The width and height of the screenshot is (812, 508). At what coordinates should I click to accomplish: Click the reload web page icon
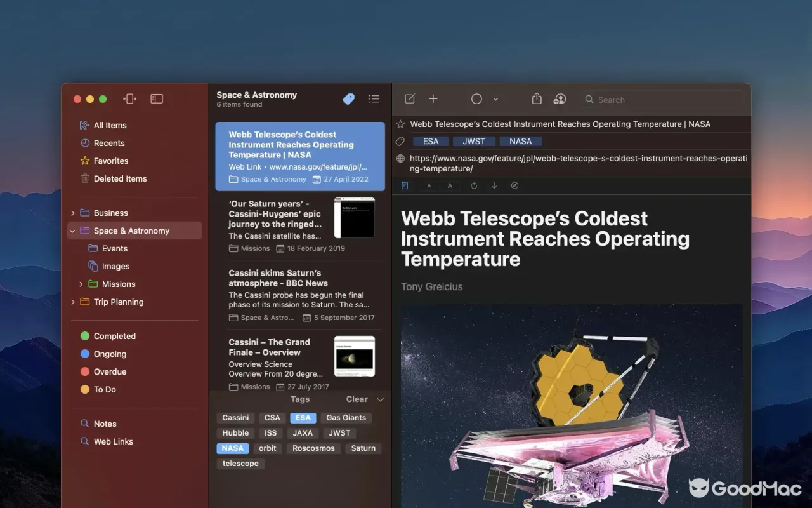tap(473, 185)
